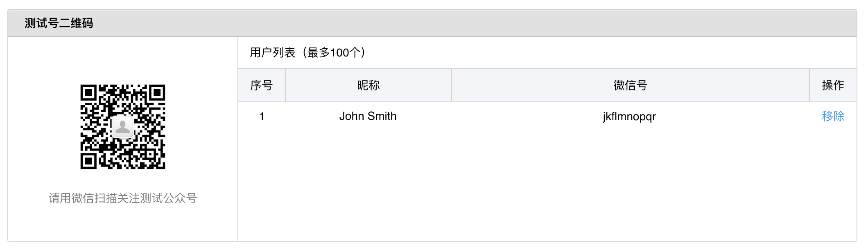Viewport: 868px width, 252px height.
Task: Click the 100 limit in the list heading
Action: point(339,53)
